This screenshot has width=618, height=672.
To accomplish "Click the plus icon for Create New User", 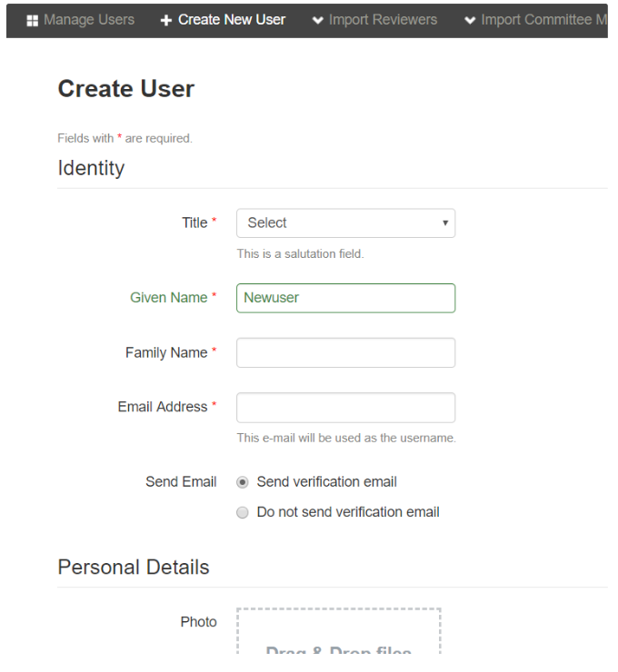I will coord(166,20).
